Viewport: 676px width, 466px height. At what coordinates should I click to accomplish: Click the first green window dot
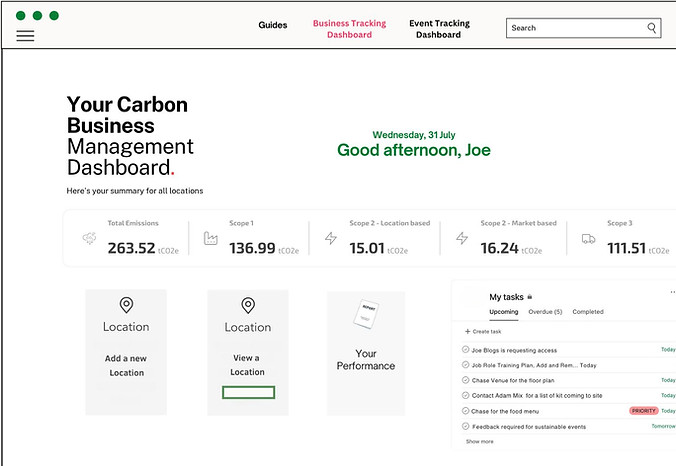[20, 16]
